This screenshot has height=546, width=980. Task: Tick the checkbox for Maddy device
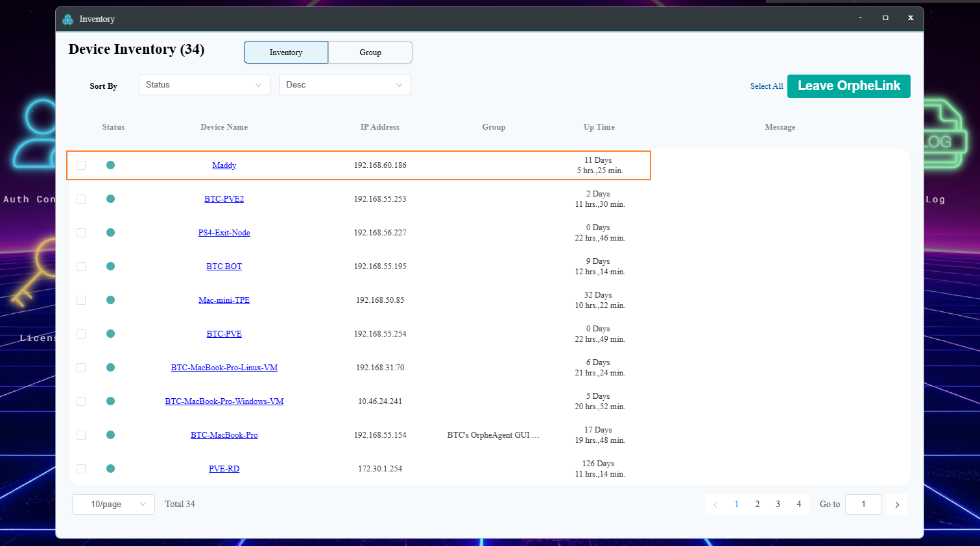coord(81,165)
